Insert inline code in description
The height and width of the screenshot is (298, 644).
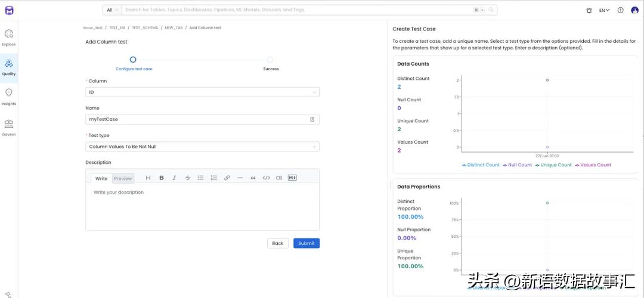click(x=266, y=178)
